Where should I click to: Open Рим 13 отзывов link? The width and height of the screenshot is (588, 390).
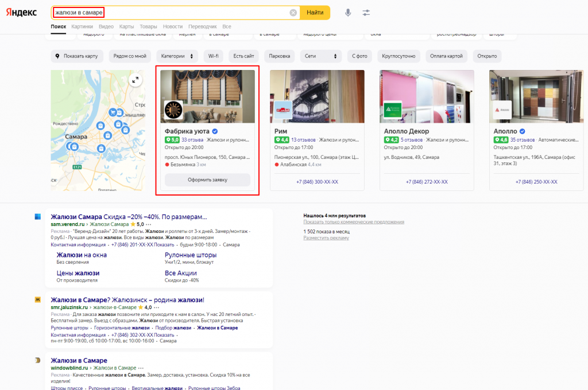tap(303, 140)
